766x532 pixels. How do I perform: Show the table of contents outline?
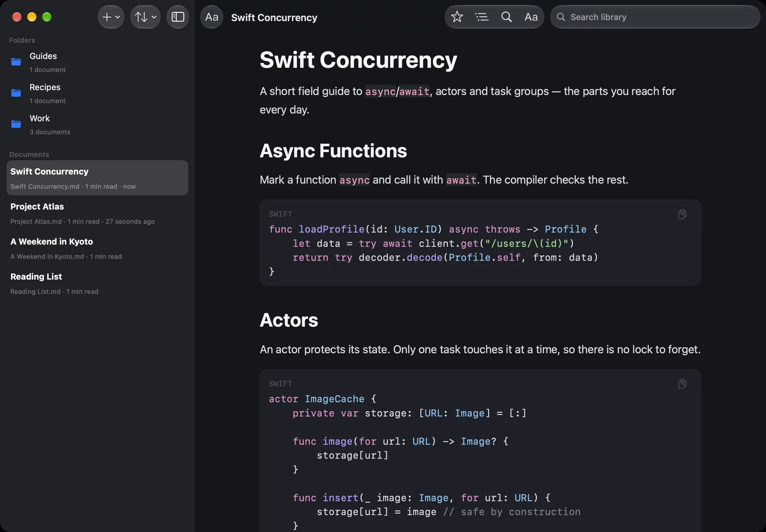pos(482,17)
